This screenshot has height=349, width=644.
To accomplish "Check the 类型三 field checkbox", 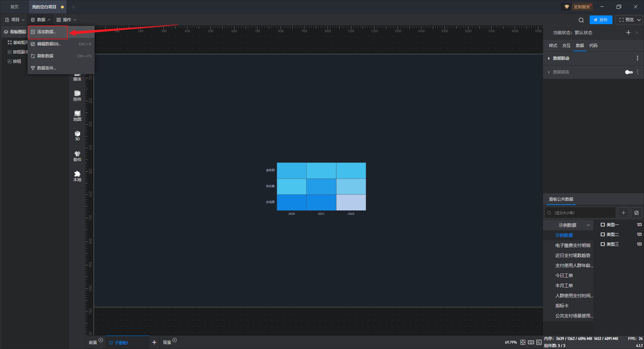I will pos(603,244).
